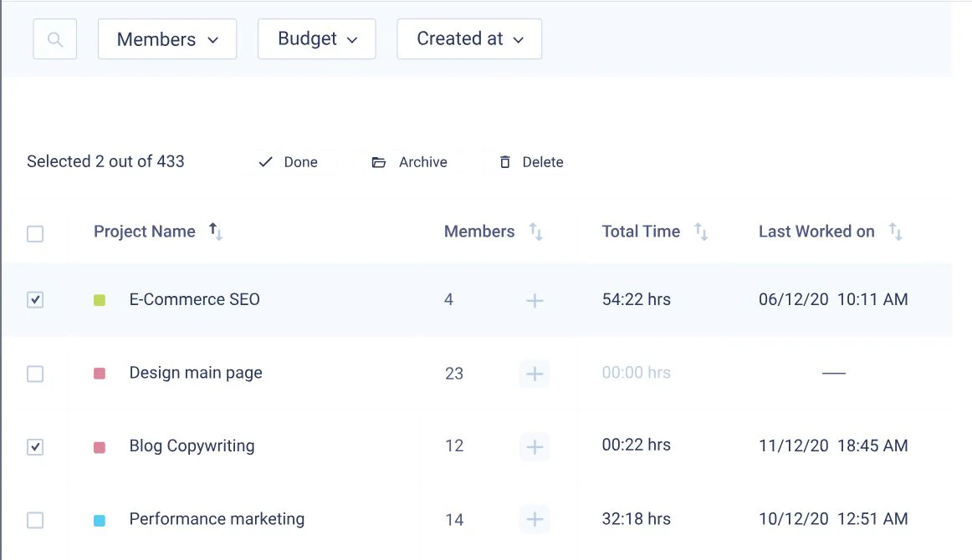Viewport: 972px width, 560px height.
Task: Click the green E-Commerce SEO color swatch
Action: point(100,300)
